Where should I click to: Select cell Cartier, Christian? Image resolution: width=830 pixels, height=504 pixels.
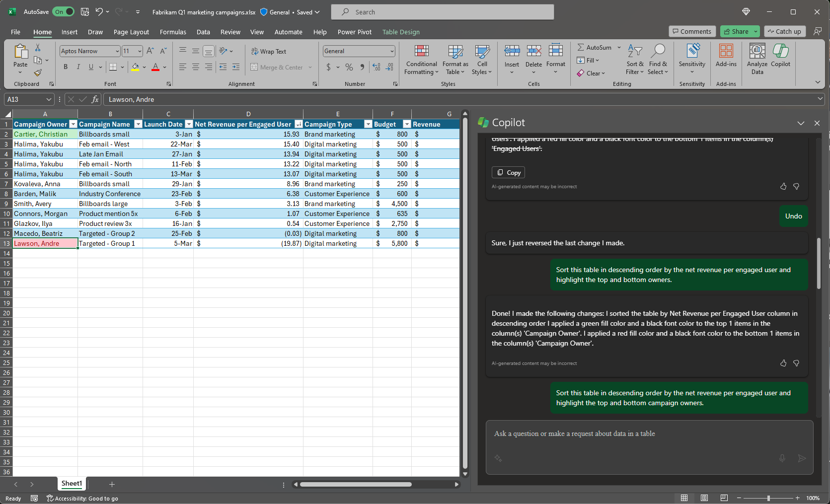[45, 134]
